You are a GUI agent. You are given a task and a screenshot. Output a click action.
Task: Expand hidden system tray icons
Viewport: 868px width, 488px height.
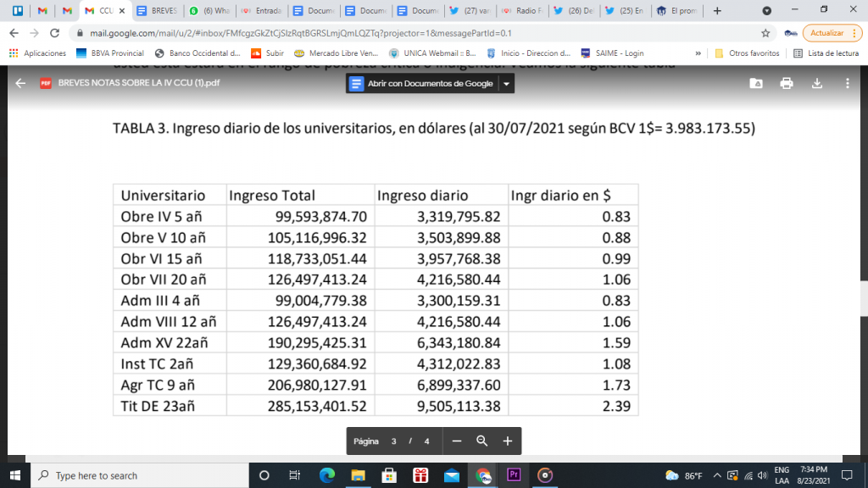[717, 475]
